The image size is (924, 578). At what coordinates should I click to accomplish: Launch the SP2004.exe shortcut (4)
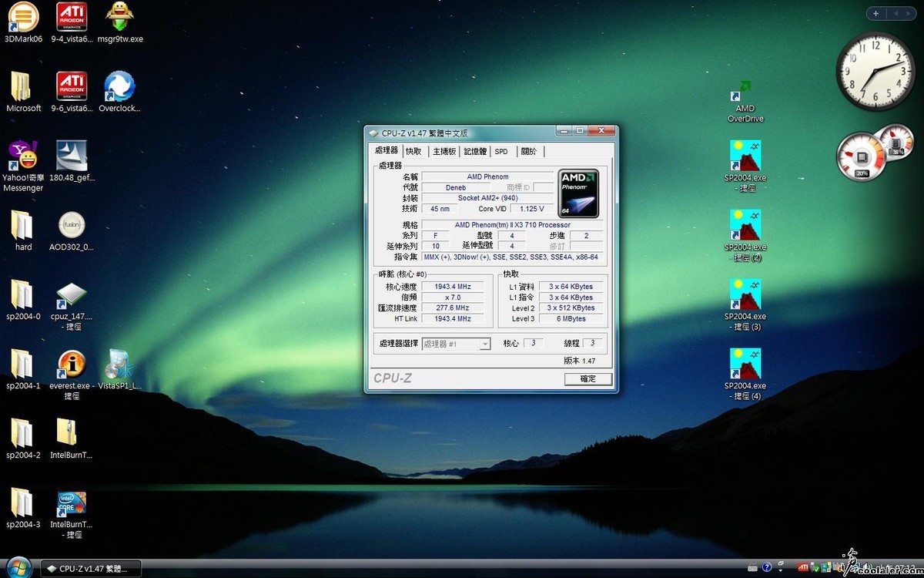[x=745, y=373]
